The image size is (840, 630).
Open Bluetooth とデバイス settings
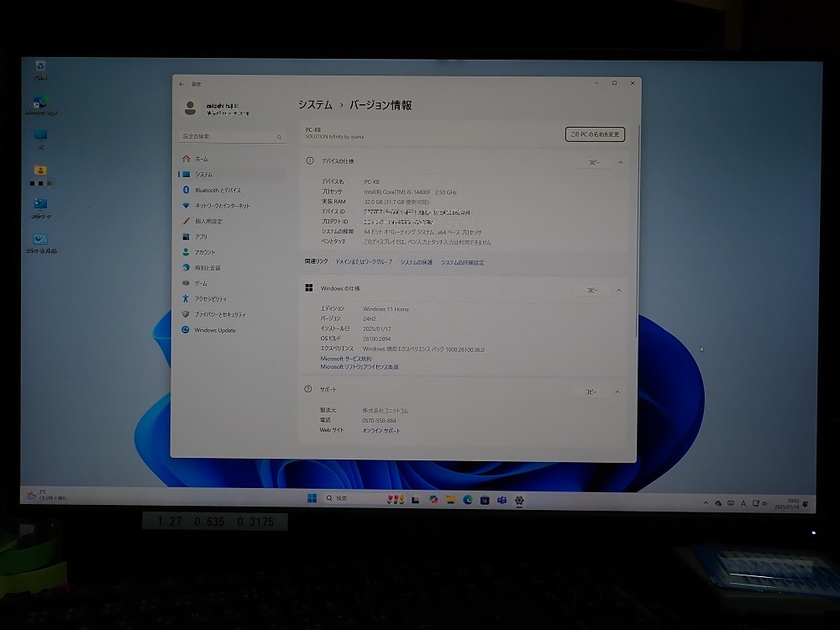pos(233,190)
